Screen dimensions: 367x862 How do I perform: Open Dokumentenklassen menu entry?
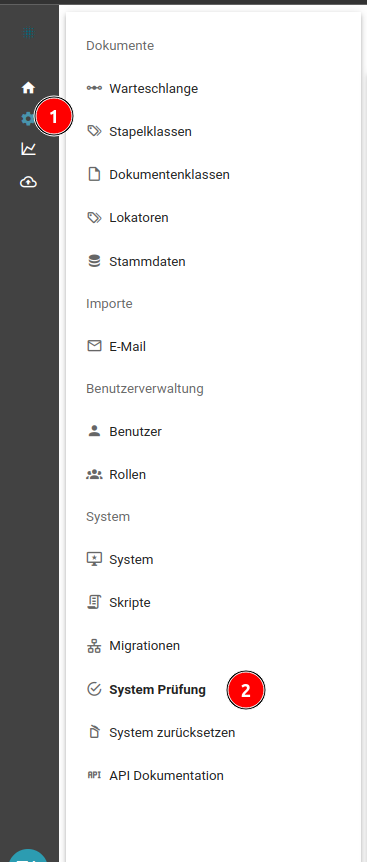(x=169, y=175)
